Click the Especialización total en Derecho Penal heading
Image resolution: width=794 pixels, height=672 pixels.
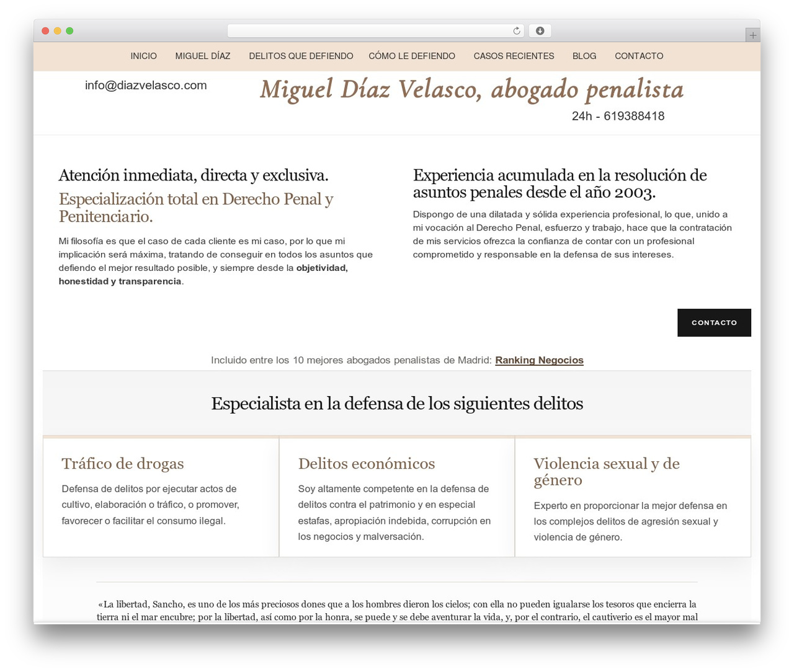tap(196, 208)
